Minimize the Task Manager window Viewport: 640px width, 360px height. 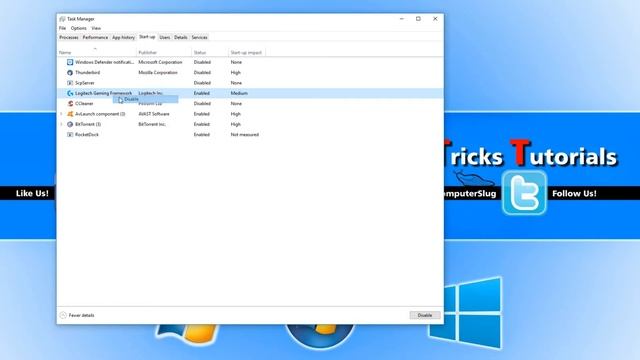402,19
